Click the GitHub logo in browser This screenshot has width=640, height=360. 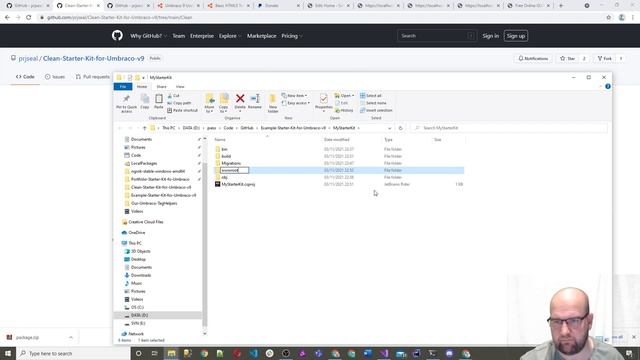click(x=117, y=36)
